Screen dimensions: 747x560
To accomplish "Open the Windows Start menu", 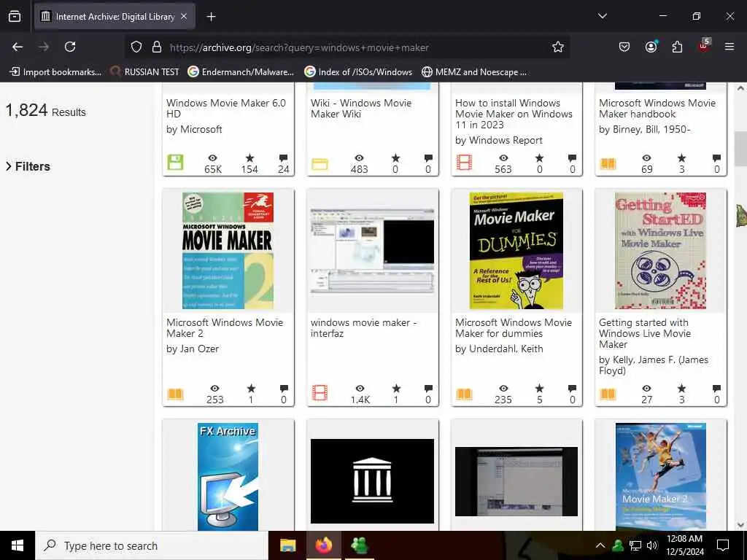I will coord(18,545).
